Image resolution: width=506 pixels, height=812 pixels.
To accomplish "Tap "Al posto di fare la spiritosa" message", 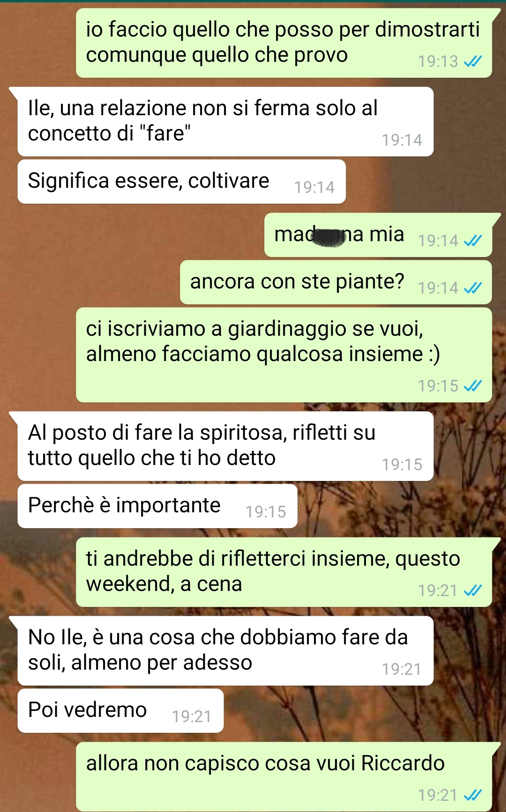I will [x=225, y=446].
